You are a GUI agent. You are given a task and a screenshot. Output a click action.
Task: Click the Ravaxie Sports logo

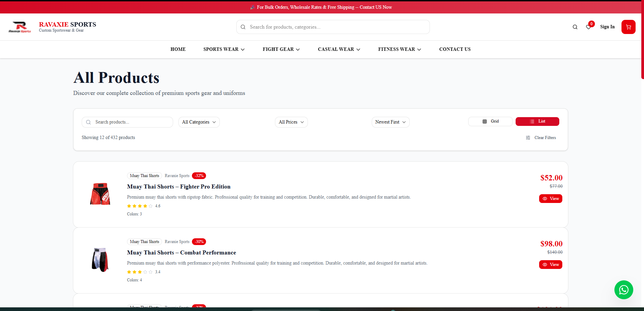tap(19, 27)
